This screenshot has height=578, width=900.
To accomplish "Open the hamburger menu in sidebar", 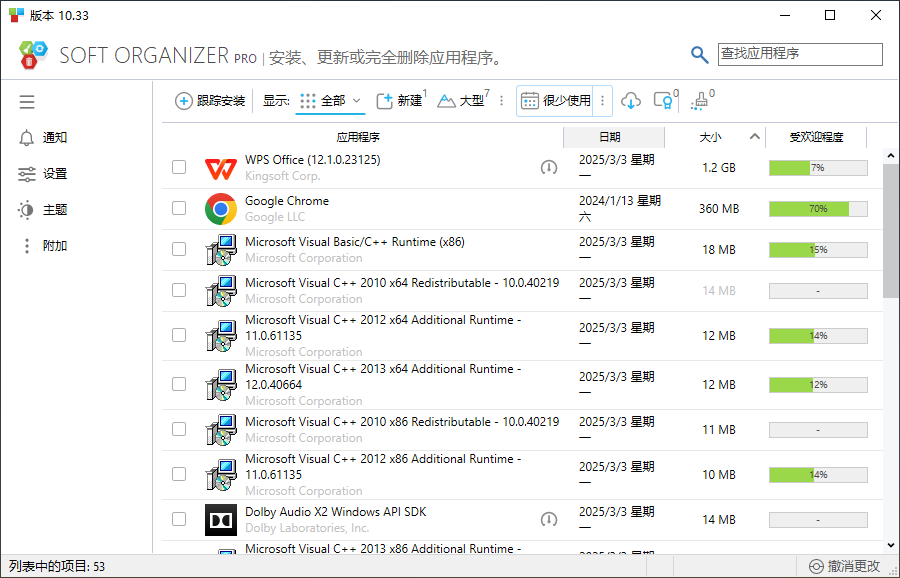I will 27,102.
